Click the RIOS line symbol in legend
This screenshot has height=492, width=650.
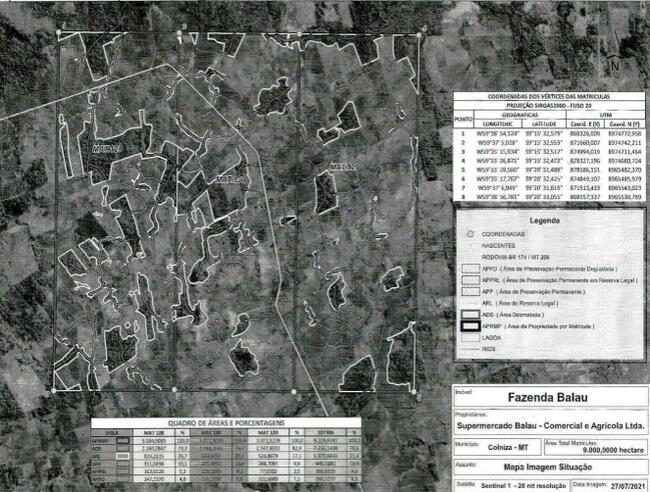click(471, 351)
